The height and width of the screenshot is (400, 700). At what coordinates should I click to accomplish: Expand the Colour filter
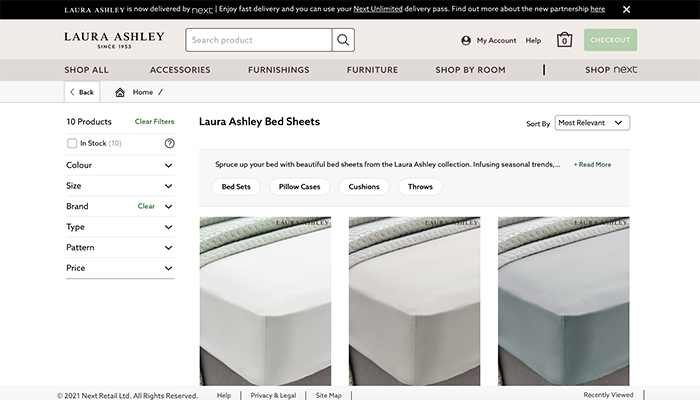click(120, 165)
